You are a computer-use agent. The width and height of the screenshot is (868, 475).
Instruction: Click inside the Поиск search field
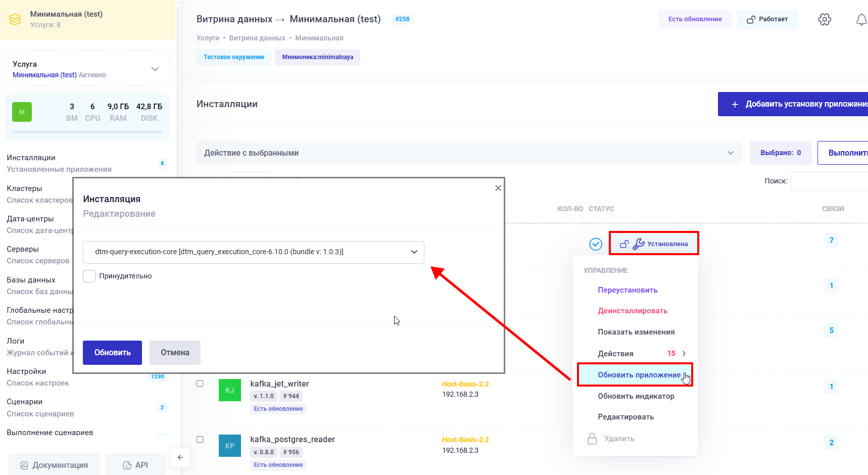coord(829,181)
